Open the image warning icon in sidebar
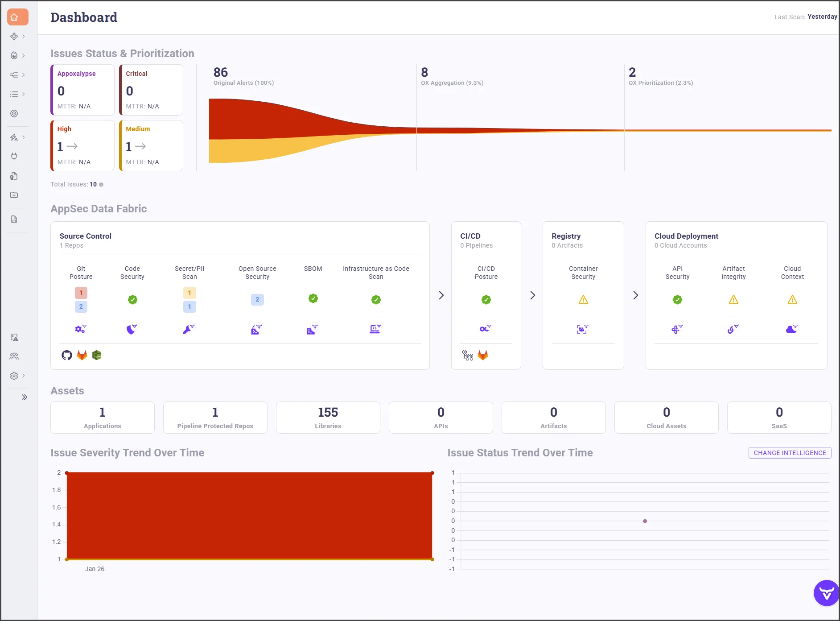 coord(14,337)
